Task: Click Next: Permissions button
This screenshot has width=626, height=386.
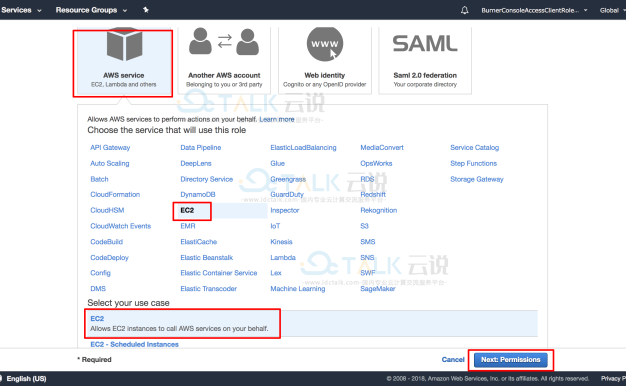Action: pyautogui.click(x=511, y=360)
